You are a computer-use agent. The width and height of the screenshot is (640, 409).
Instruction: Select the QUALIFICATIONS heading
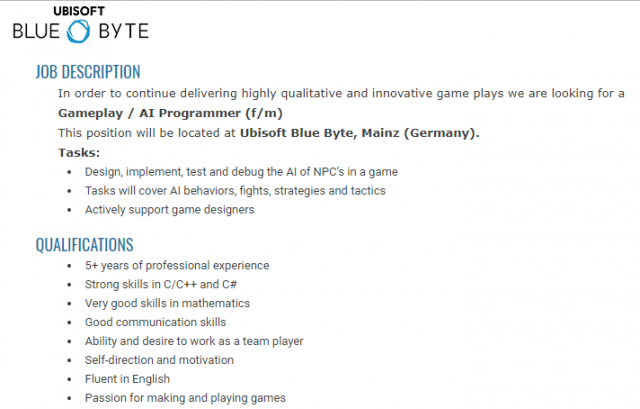pyautogui.click(x=84, y=245)
